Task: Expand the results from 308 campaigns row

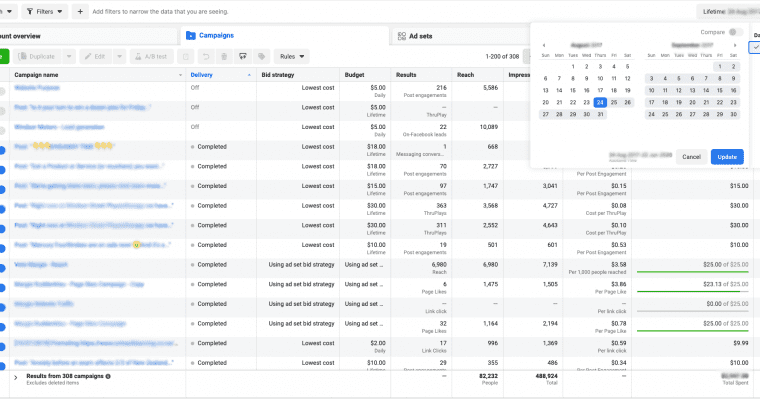Action: tap(16, 378)
